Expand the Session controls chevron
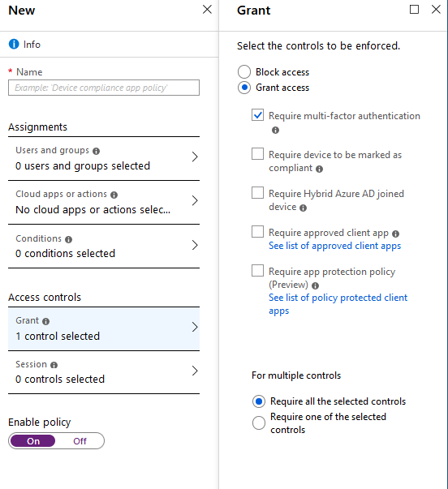Screen dimensions: 448x489 (195, 371)
